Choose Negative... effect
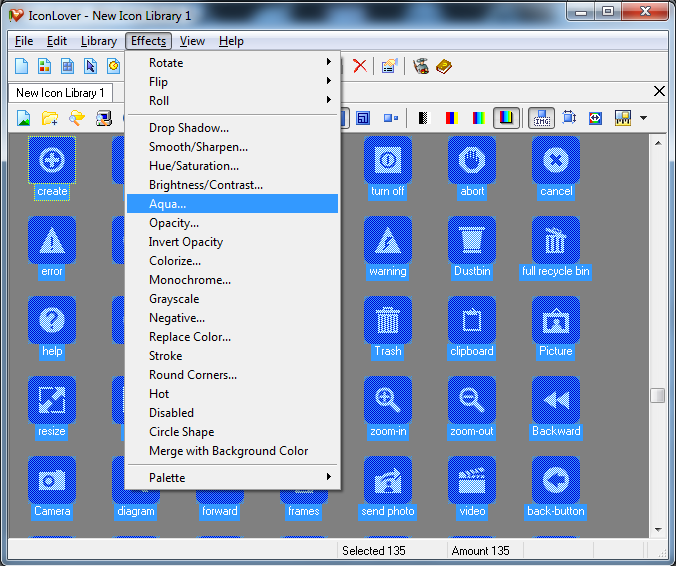 [x=232, y=318]
